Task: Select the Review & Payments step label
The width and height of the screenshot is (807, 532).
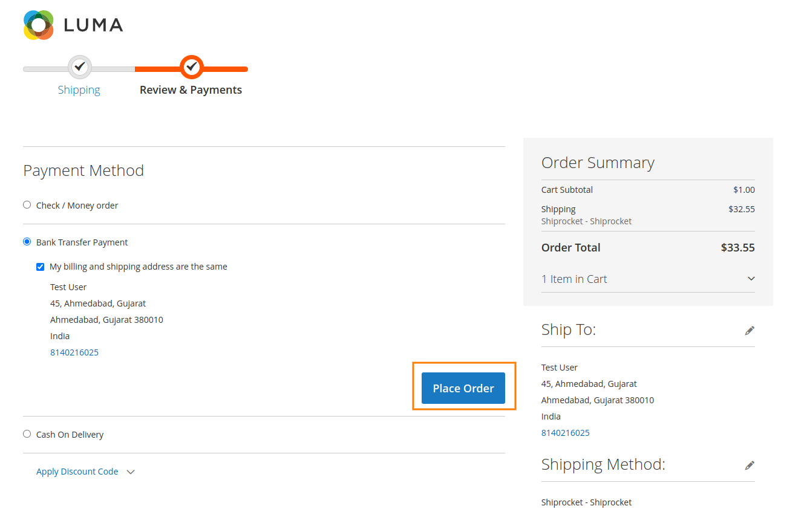Action: click(x=191, y=89)
